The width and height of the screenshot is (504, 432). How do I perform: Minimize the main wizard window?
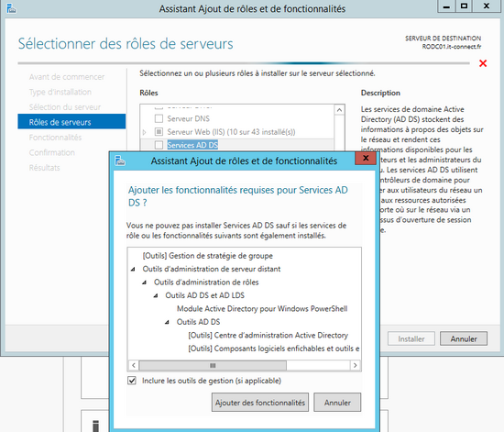pos(447,6)
